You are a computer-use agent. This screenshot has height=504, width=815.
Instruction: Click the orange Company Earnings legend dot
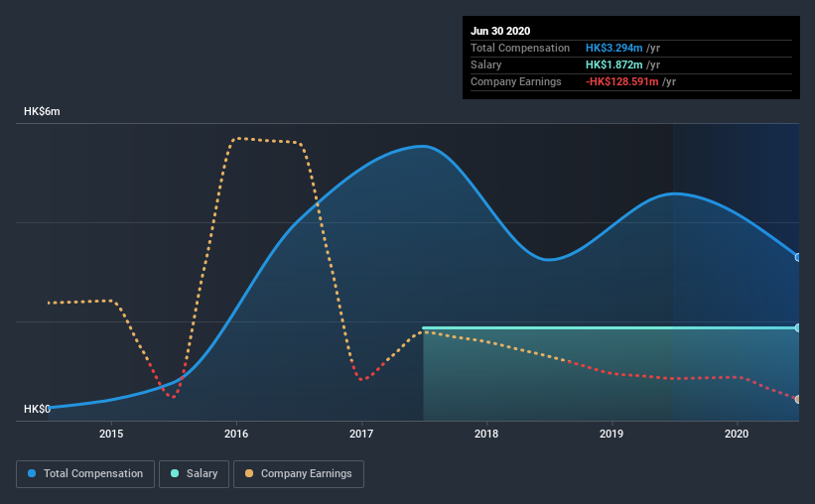click(x=249, y=473)
